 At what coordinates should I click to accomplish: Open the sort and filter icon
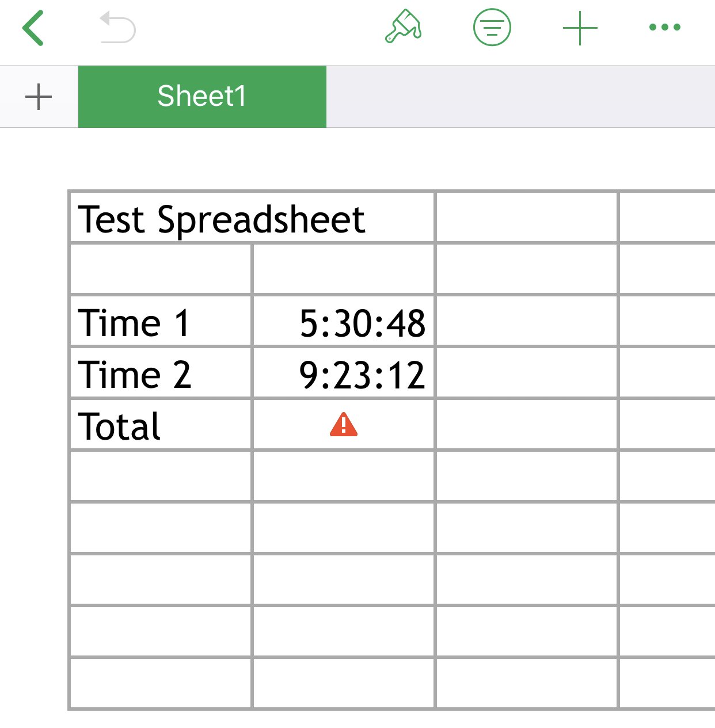click(492, 27)
